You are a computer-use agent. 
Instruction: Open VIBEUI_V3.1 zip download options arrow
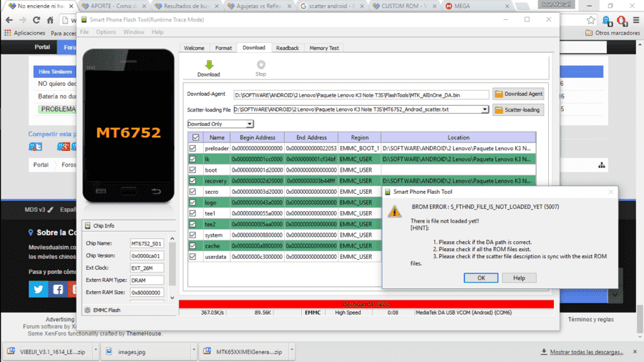coord(95,350)
